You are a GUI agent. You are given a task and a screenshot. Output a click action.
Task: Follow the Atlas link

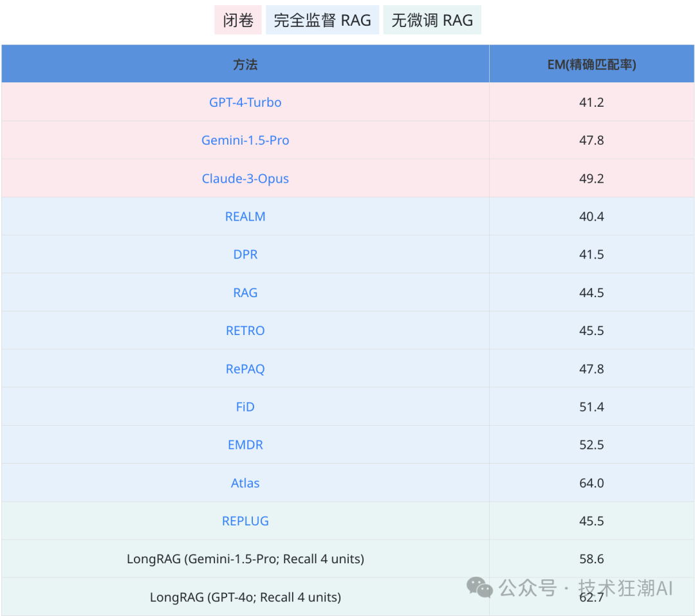point(245,483)
